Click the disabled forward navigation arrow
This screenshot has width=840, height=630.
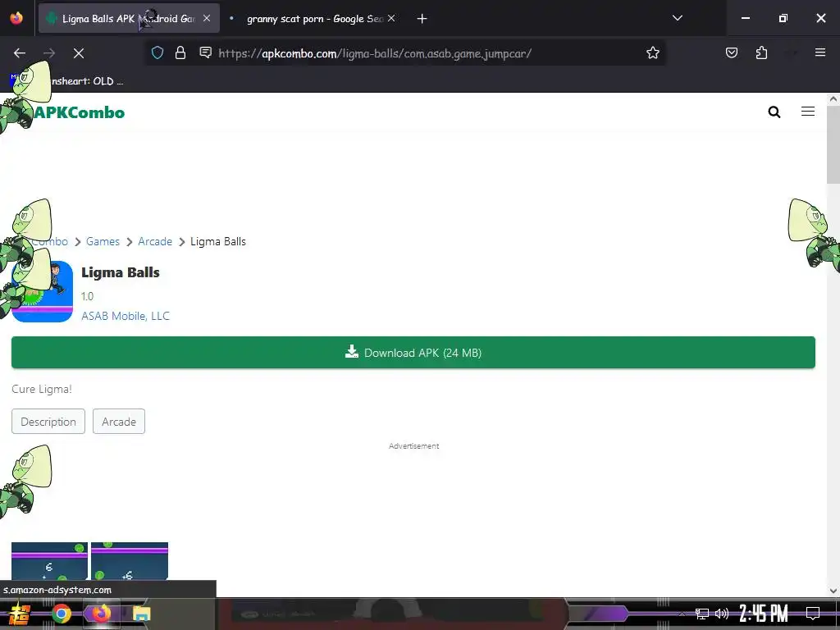[x=48, y=53]
